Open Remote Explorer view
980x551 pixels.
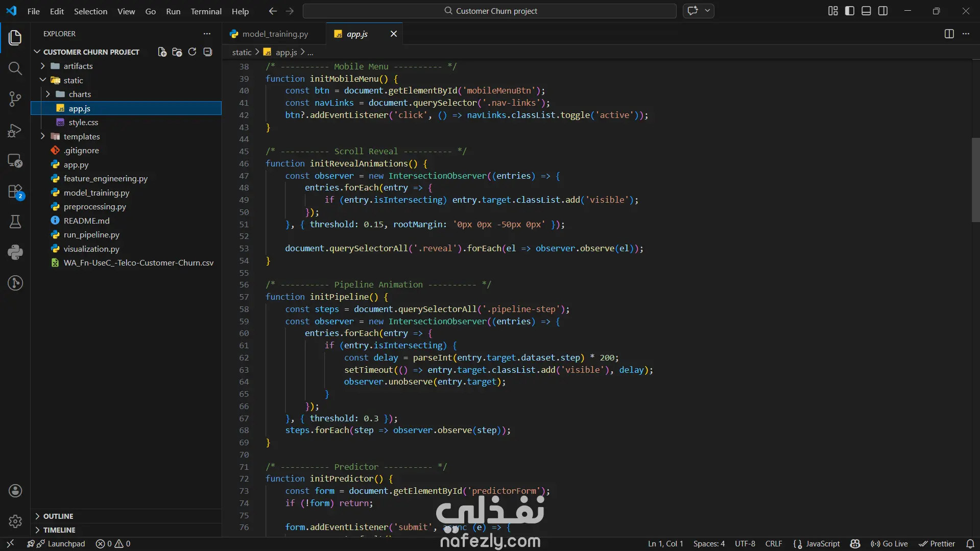point(15,161)
